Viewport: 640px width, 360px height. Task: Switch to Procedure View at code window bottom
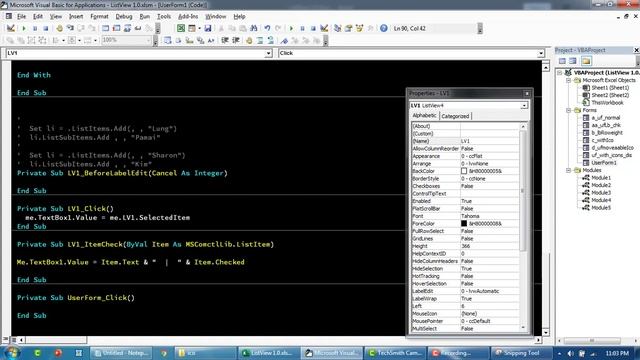point(6,339)
